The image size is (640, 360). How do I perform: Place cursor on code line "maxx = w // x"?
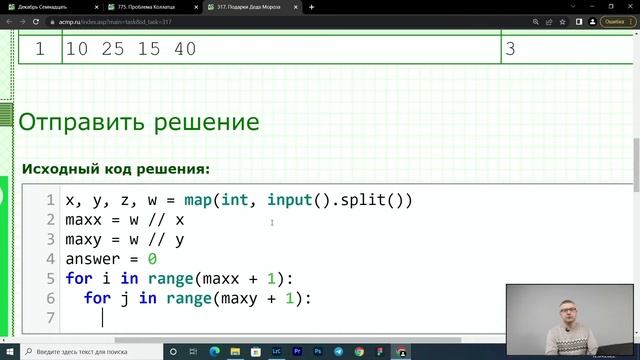click(x=124, y=220)
